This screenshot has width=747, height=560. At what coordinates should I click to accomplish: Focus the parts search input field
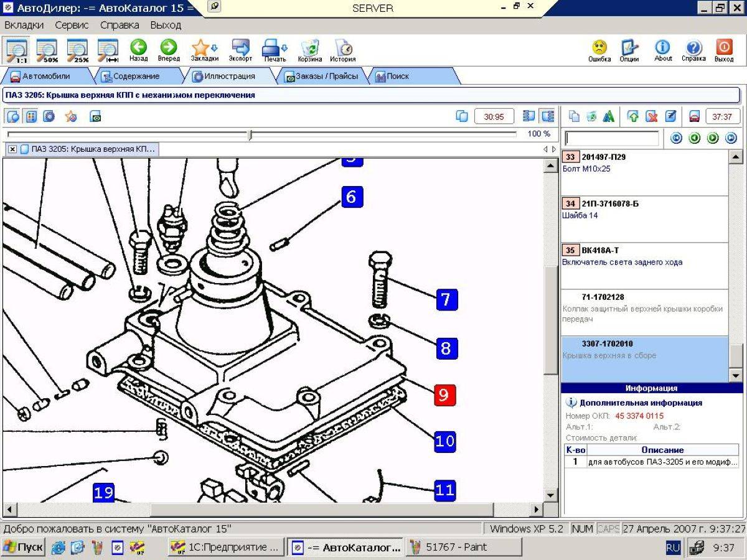pyautogui.click(x=611, y=138)
